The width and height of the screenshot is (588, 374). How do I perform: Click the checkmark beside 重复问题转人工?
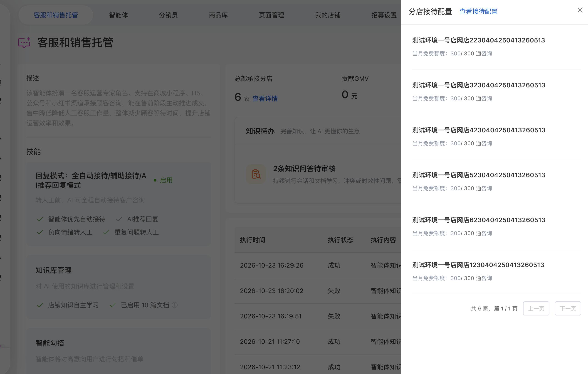point(106,232)
